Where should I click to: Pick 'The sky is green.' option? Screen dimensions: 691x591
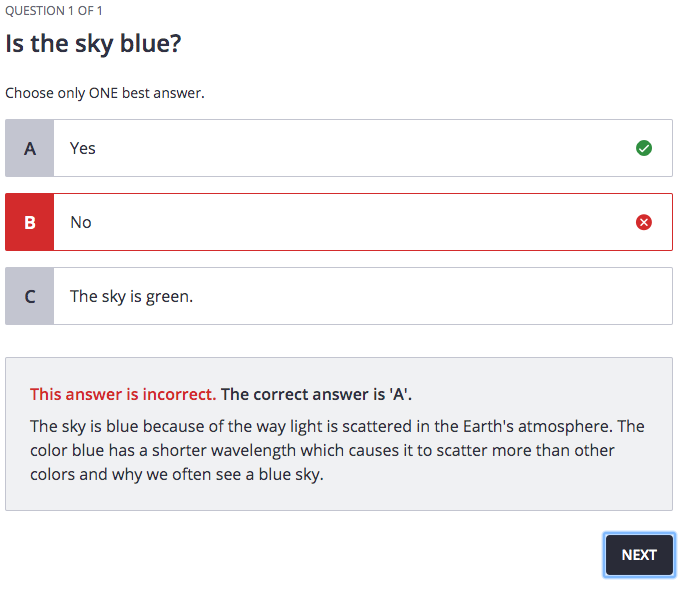(131, 296)
